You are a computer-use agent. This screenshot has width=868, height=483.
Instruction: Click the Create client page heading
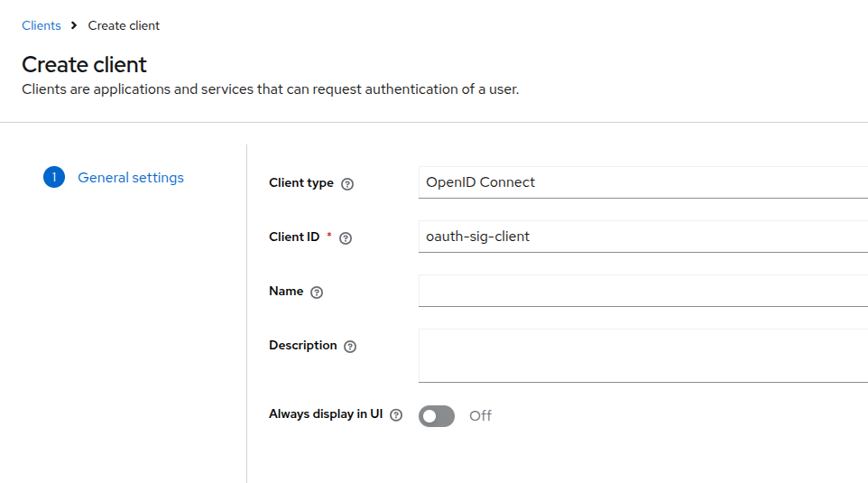(x=84, y=65)
